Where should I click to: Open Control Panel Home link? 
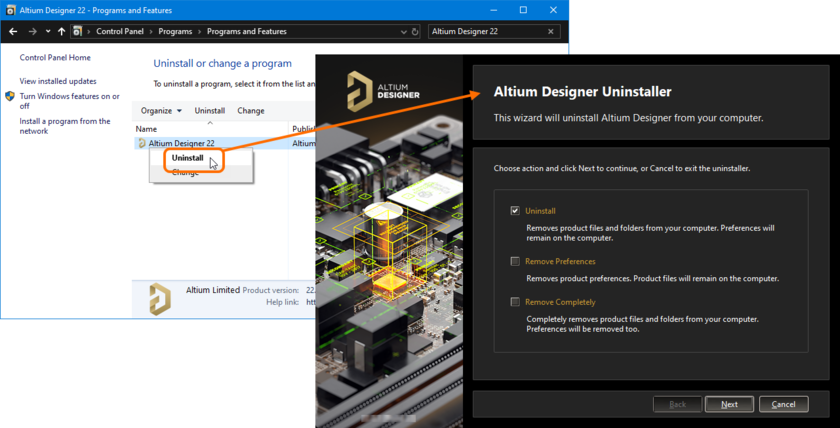pos(55,58)
